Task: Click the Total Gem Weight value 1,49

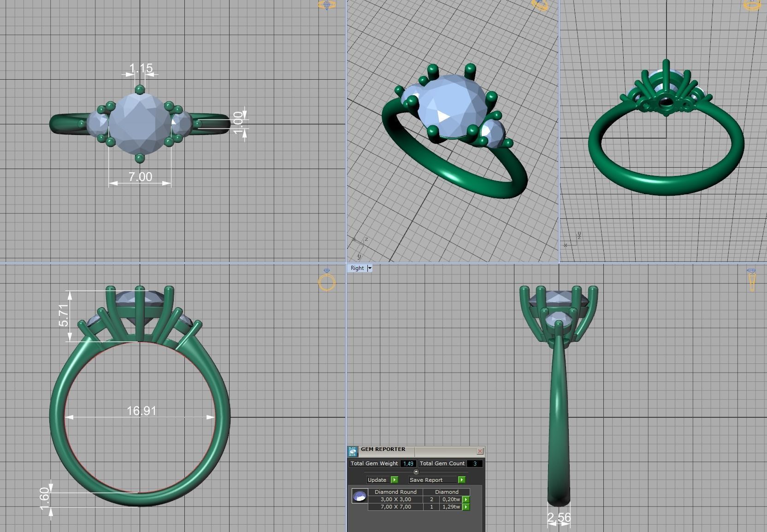Action: (408, 463)
